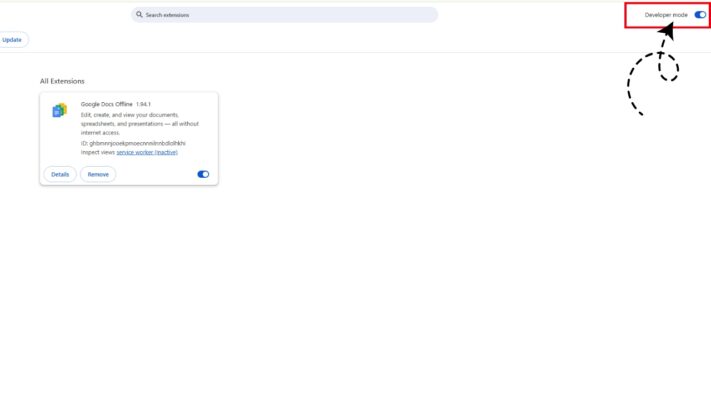
Task: Click the search magnifier icon
Action: [139, 15]
